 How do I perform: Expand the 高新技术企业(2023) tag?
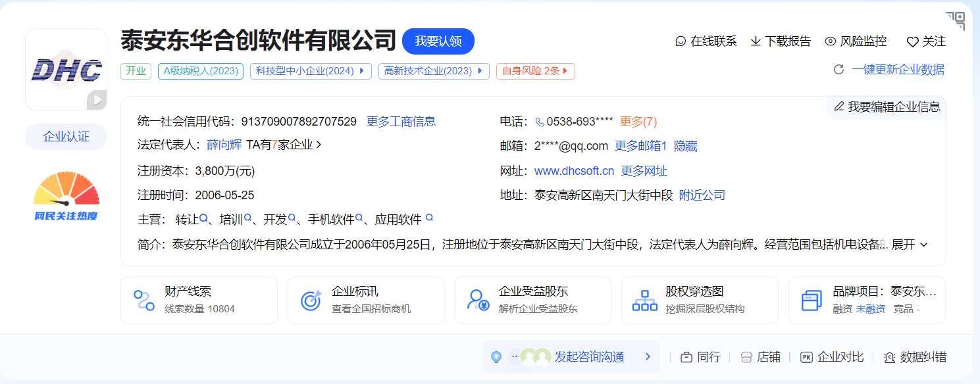434,71
